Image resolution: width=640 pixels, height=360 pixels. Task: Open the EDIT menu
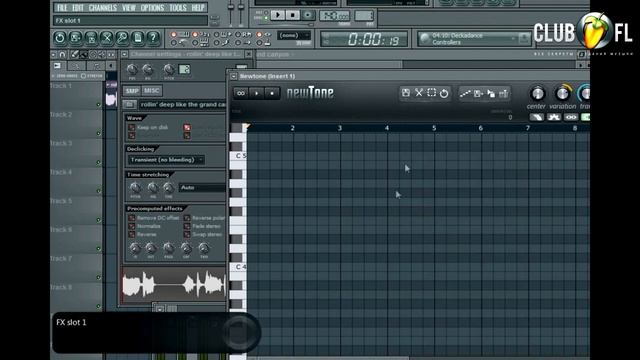[78, 8]
